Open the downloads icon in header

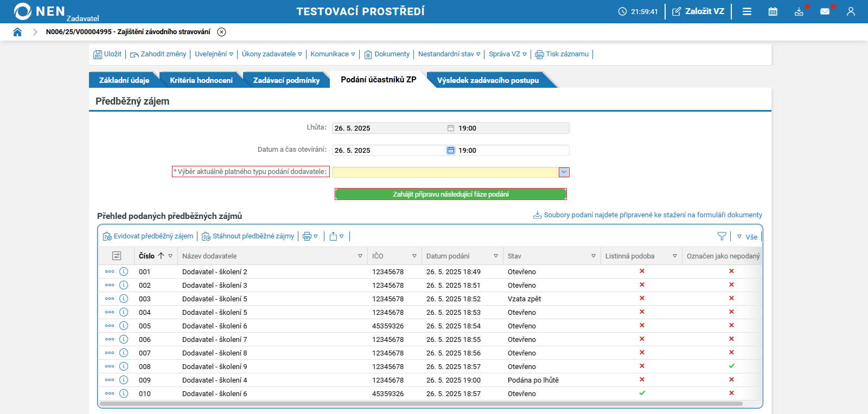tap(799, 11)
